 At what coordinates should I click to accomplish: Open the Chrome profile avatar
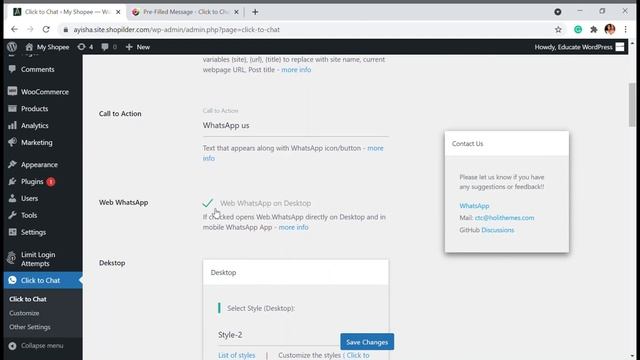tap(610, 29)
